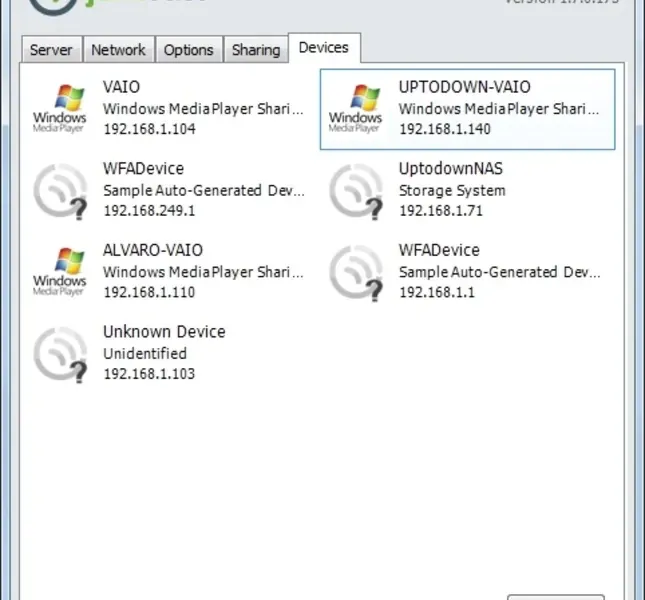Click WFADevice name above 192.168.1.1
The width and height of the screenshot is (645, 600).
[x=439, y=250]
